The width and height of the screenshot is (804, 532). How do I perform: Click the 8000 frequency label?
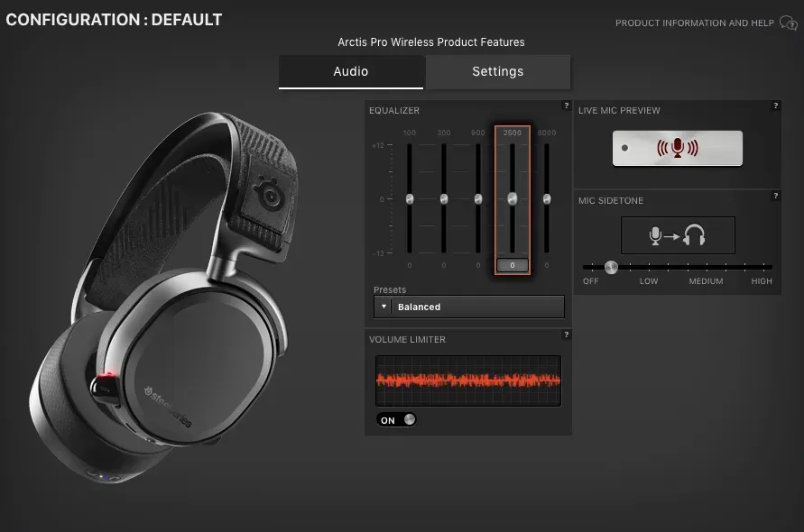(x=547, y=133)
